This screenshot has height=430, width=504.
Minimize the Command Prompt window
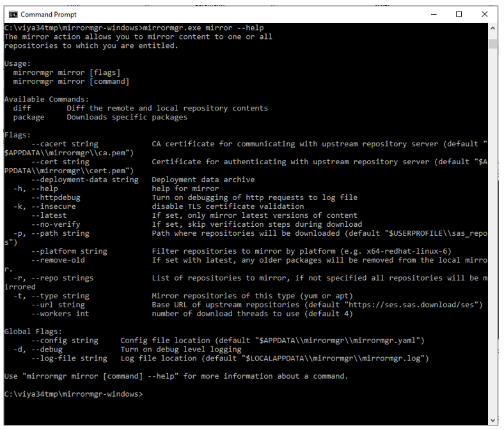(434, 15)
